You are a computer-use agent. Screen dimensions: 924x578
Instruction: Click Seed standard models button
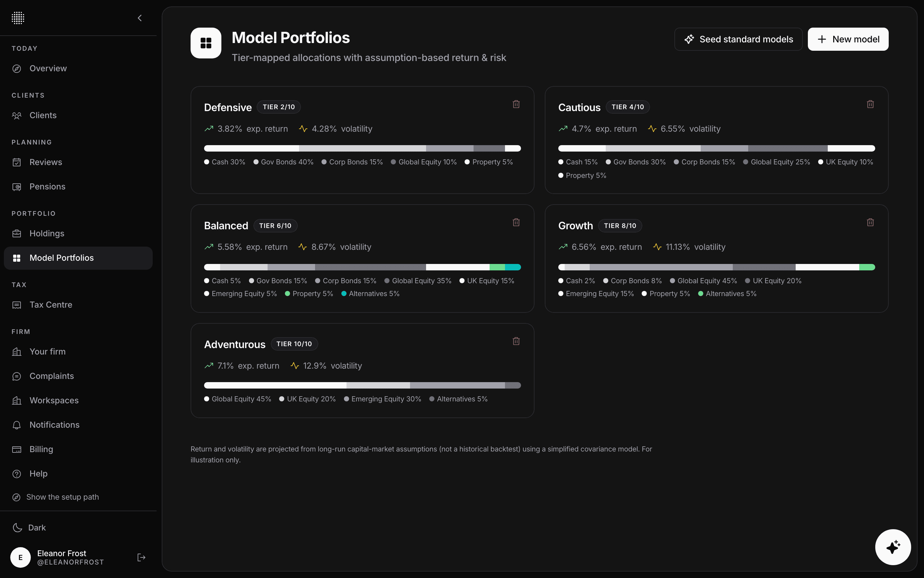[x=738, y=39]
